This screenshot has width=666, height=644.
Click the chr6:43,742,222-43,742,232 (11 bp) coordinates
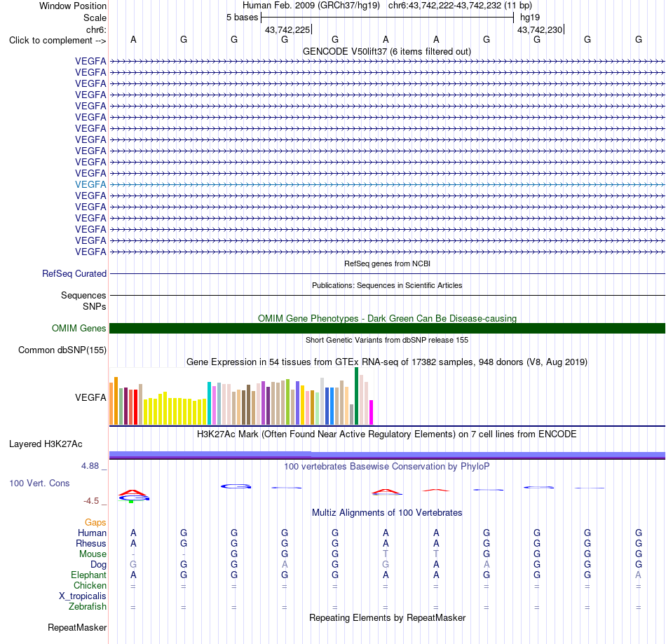point(460,6)
